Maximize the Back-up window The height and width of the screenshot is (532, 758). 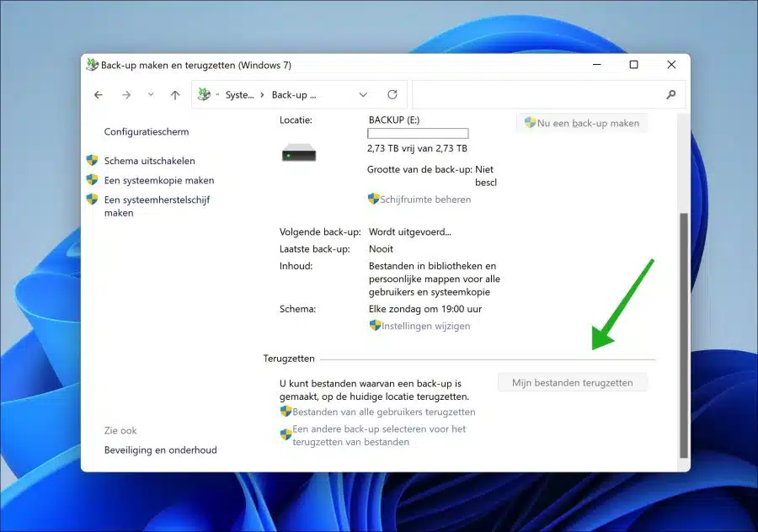[633, 64]
